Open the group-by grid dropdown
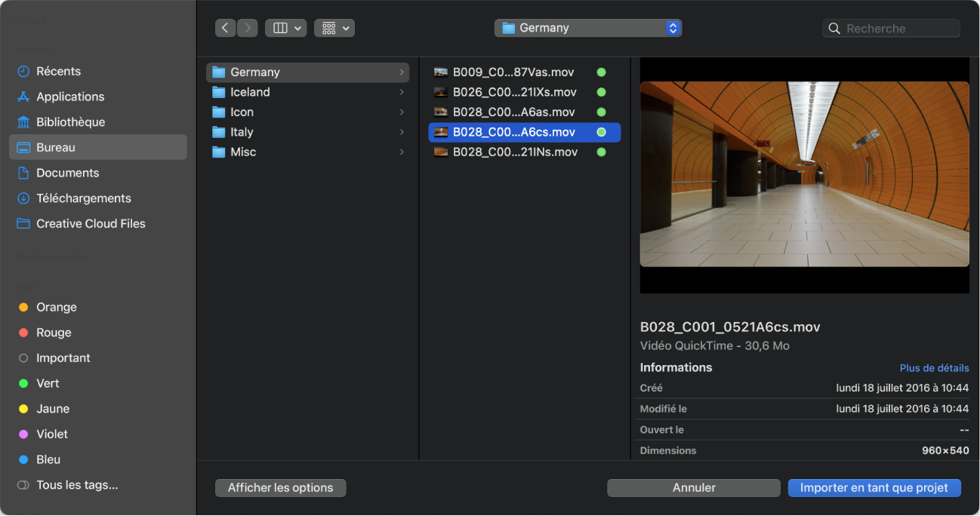980x516 pixels. pyautogui.click(x=334, y=28)
